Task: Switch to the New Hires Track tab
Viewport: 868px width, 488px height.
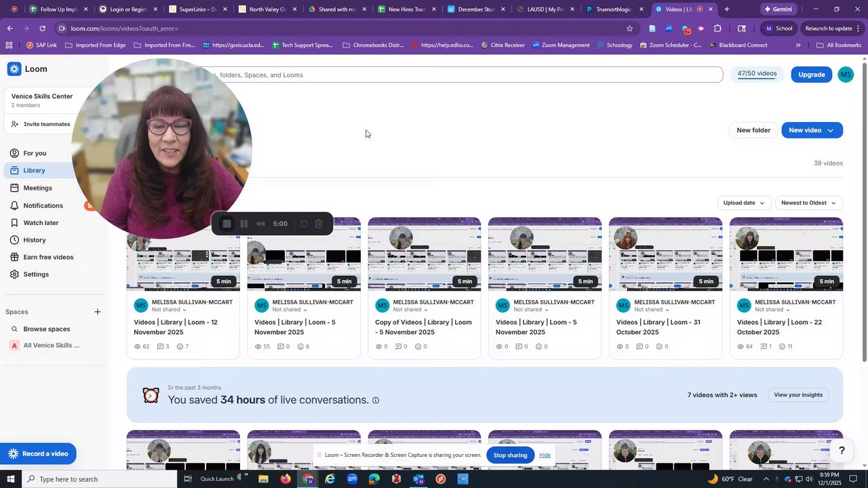Action: pyautogui.click(x=408, y=9)
